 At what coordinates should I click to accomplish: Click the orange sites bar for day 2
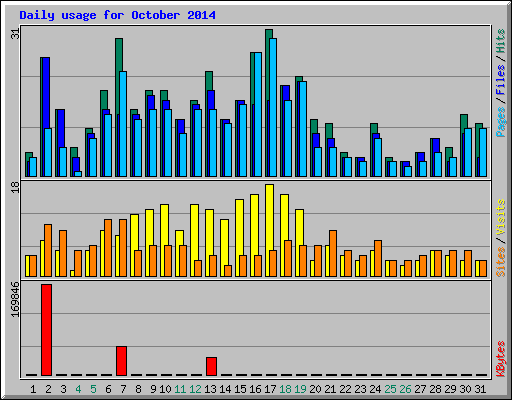[x=48, y=250]
